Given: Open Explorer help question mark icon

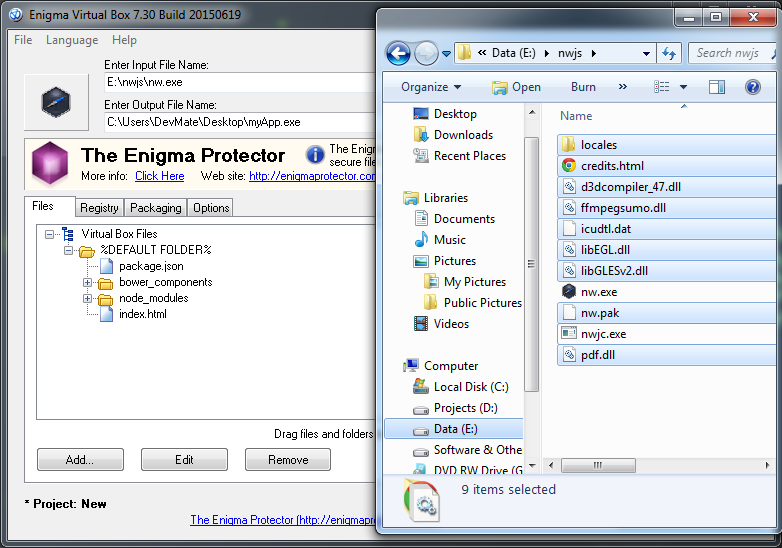Looking at the screenshot, I should pos(753,87).
